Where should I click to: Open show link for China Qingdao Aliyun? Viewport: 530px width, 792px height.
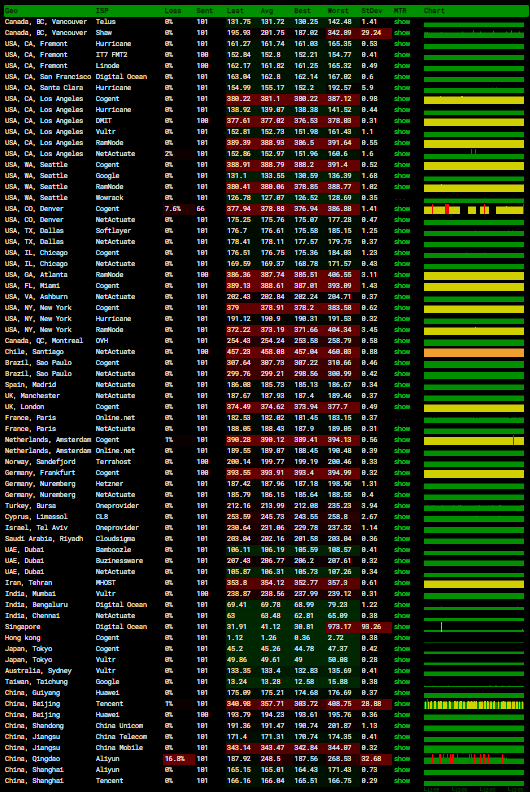[x=402, y=759]
